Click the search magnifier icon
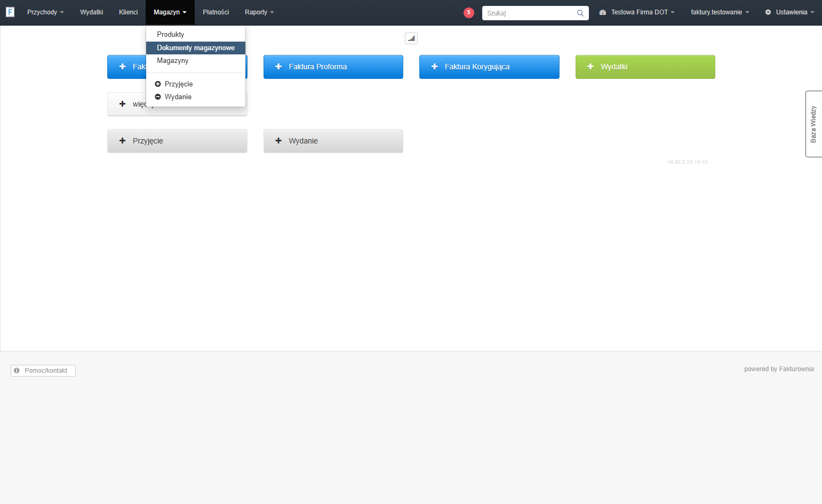This screenshot has width=822, height=504. click(580, 13)
